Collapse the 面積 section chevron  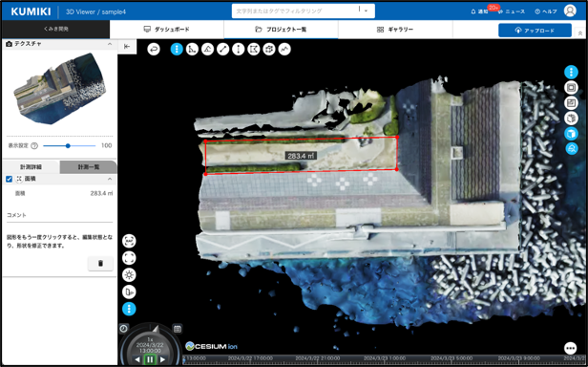110,179
